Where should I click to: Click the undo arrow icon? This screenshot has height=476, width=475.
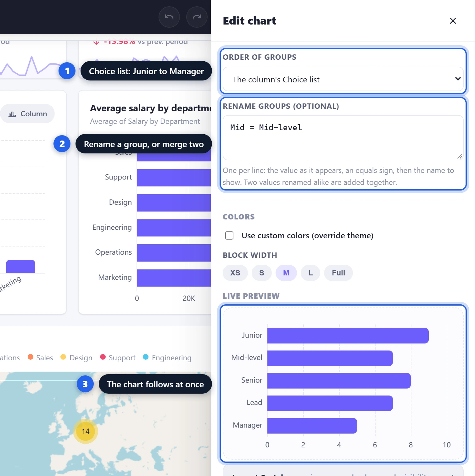pyautogui.click(x=169, y=17)
